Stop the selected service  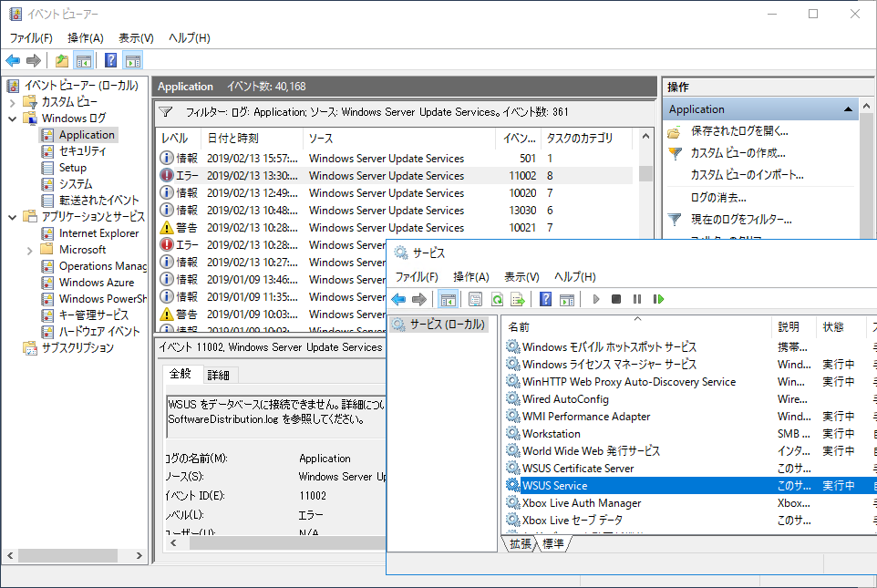(615, 299)
